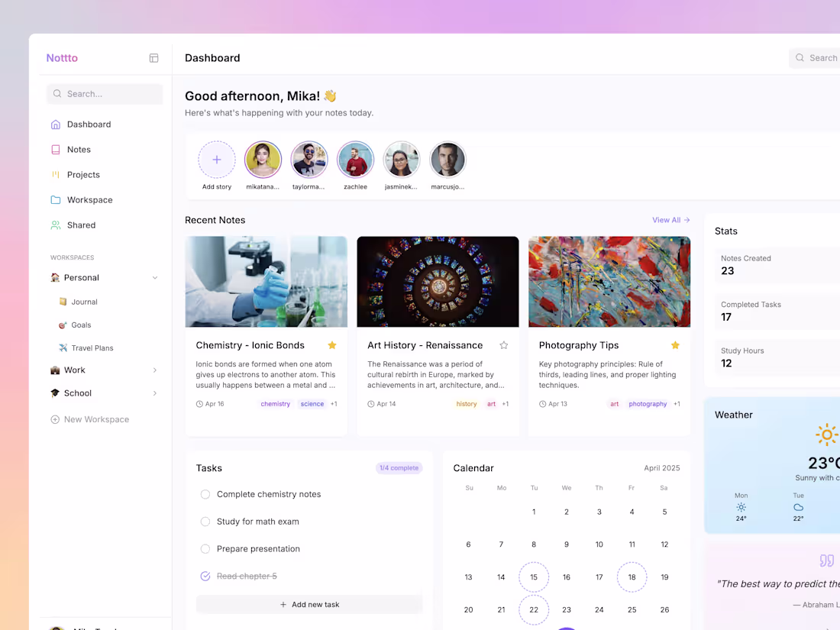Open the Shared section
This screenshot has height=630, width=840.
coord(81,225)
